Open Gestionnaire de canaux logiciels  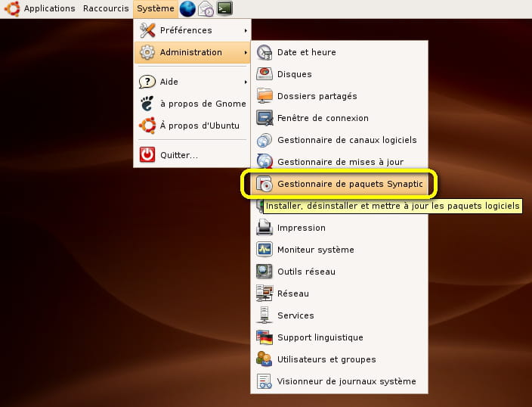pyautogui.click(x=339, y=140)
